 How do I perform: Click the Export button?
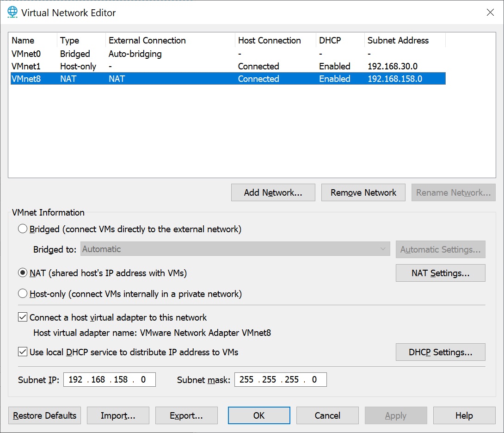pos(186,415)
